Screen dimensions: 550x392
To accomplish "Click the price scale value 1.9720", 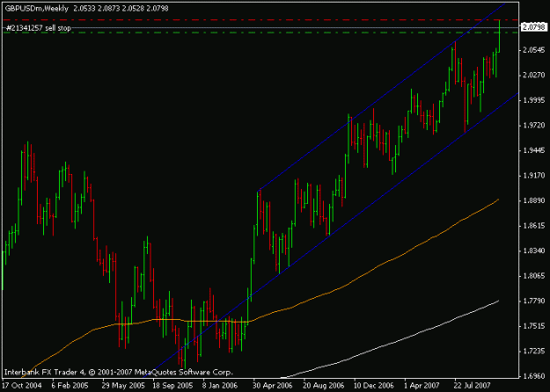I will [534, 125].
